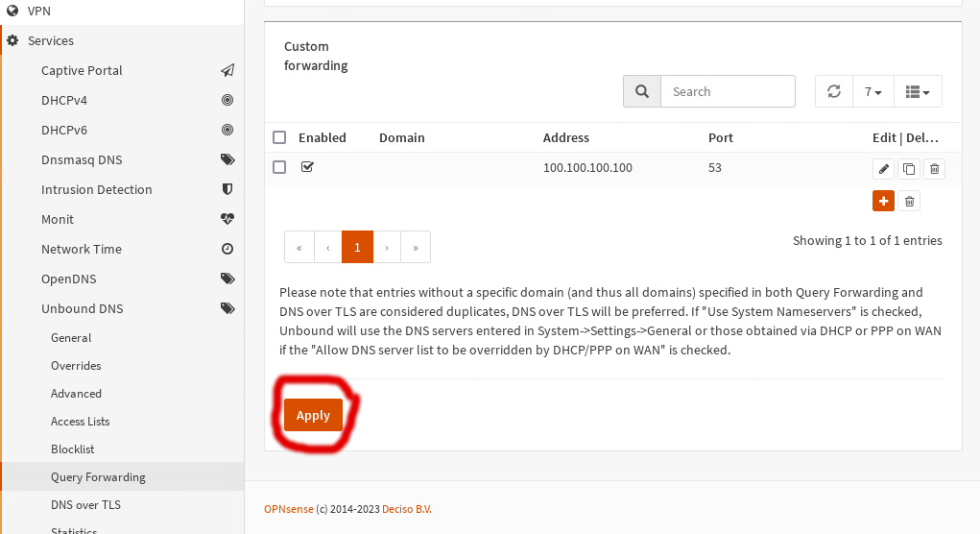
Task: Open the column selection list dropdown
Action: coord(918,91)
